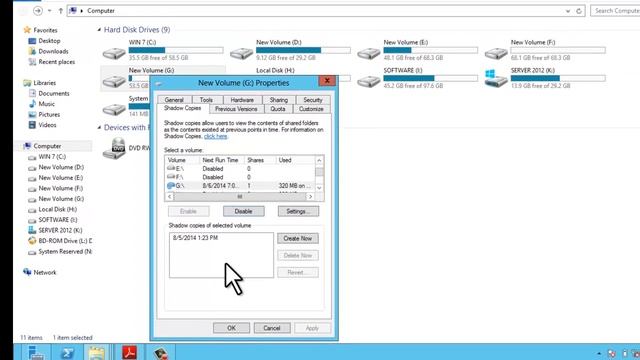Image resolution: width=640 pixels, height=360 pixels.
Task: Switch to the Previous Versions tab
Action: [236, 109]
